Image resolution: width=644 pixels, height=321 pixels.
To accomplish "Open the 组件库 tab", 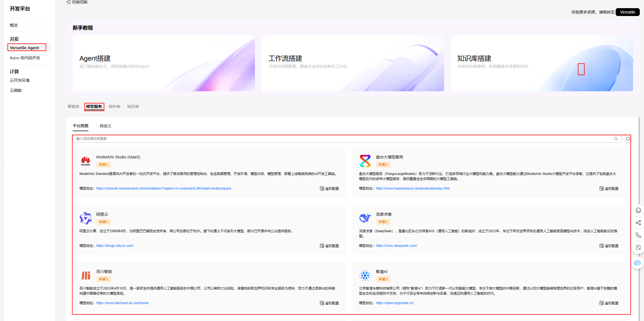I will (115, 106).
